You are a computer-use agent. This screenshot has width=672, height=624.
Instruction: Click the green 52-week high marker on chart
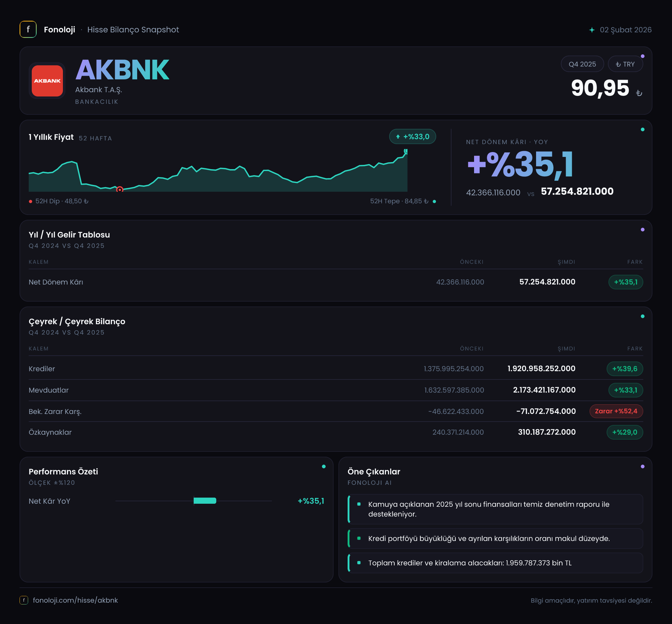coord(406,151)
